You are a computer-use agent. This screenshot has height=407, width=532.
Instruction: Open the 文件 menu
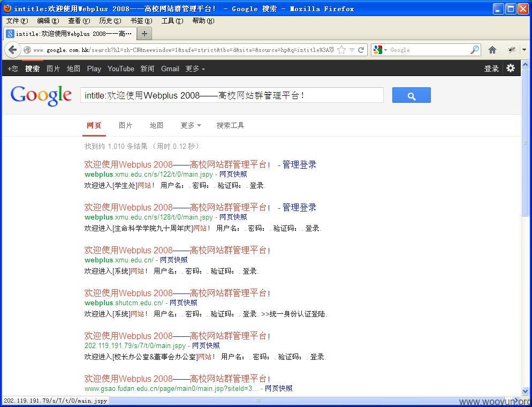coord(17,21)
